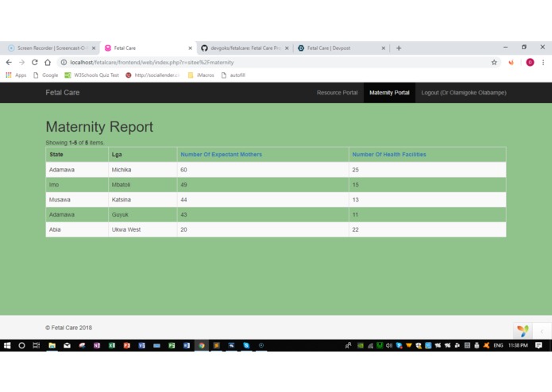
Task: Open the iMacros bookmarks folder
Action: tap(201, 75)
